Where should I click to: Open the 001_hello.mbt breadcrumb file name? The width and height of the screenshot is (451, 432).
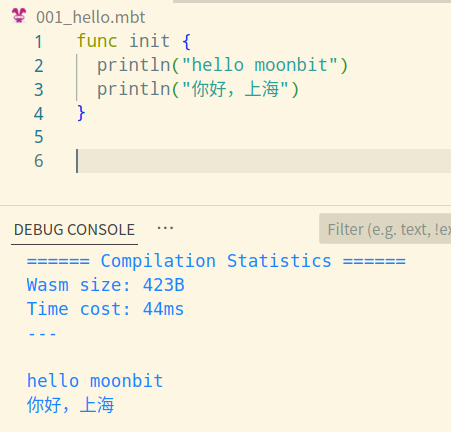click(91, 17)
